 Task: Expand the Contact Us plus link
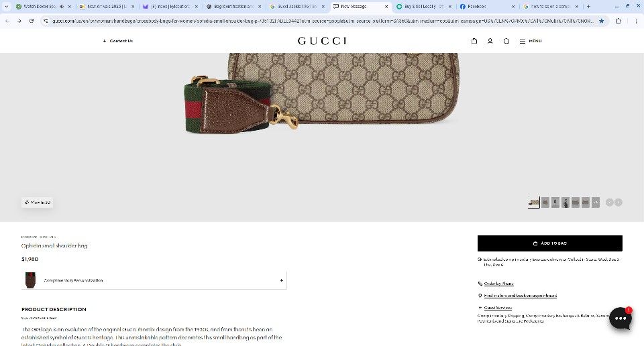[x=118, y=41]
